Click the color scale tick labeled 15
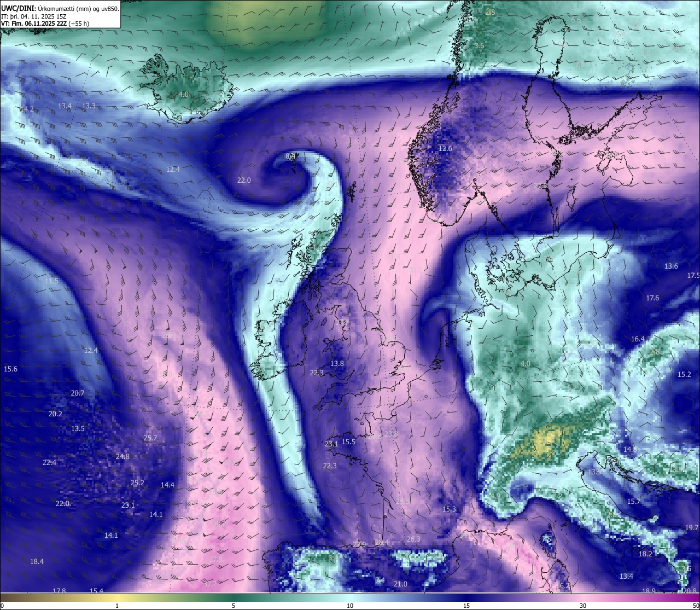The height and width of the screenshot is (610, 700). pyautogui.click(x=466, y=606)
